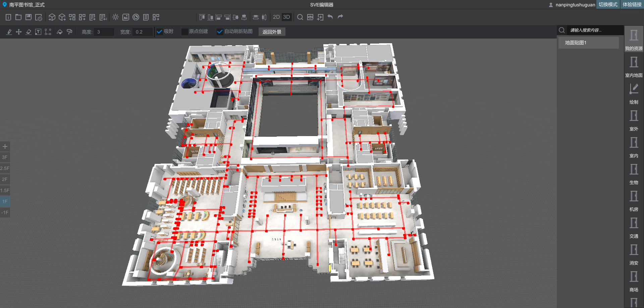Select the eraser tool
This screenshot has height=308, width=644.
tap(29, 32)
